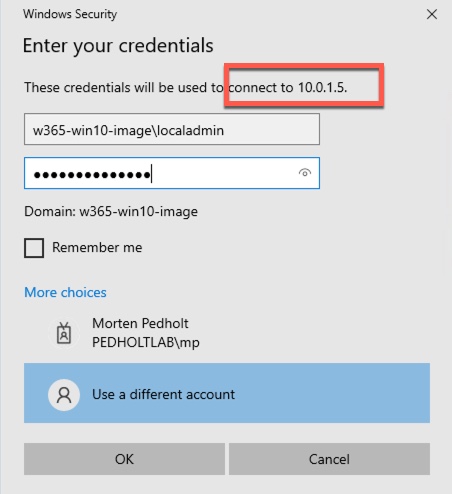Click the Windows Security title text
This screenshot has width=452, height=494.
point(70,14)
